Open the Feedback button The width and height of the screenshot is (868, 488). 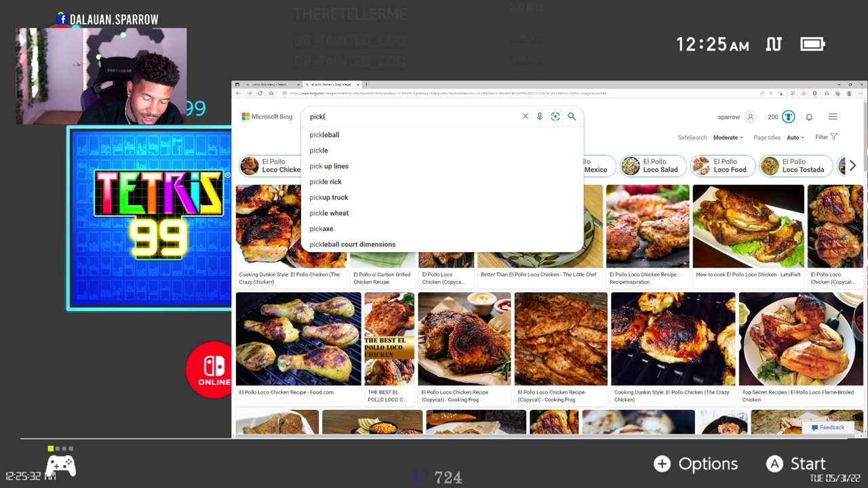[828, 427]
